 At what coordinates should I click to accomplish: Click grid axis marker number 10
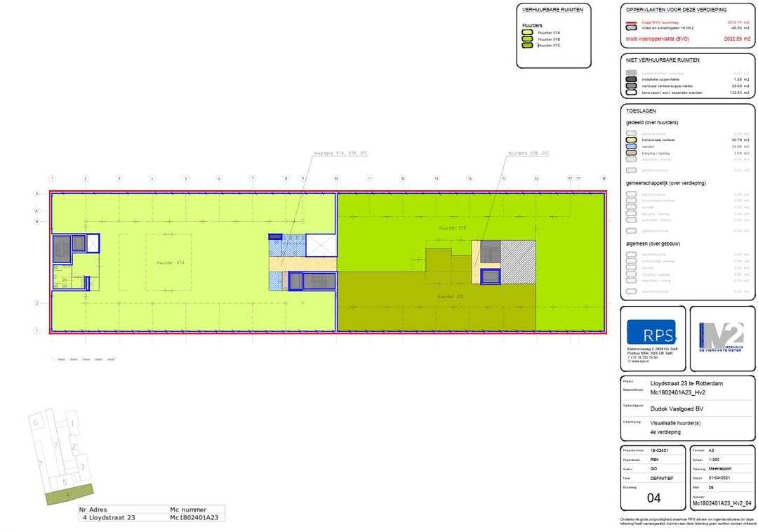(x=336, y=179)
